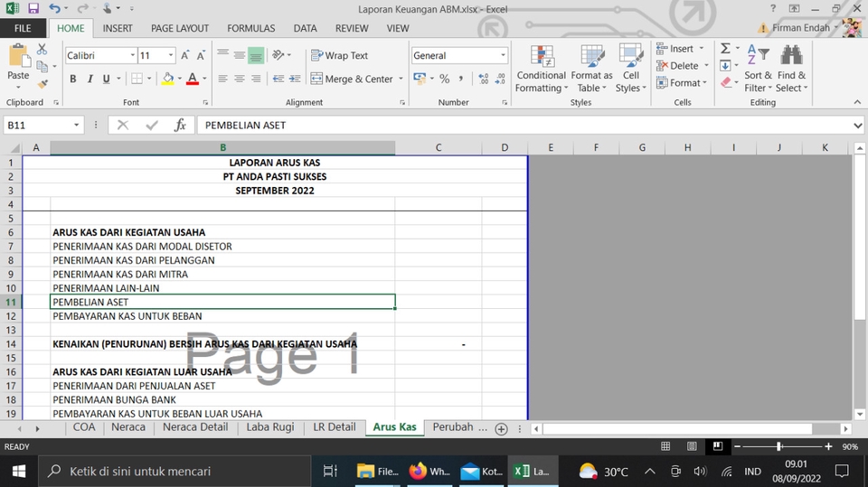Switch to Normal view icon in status bar
This screenshot has width=868, height=487.
[x=665, y=446]
